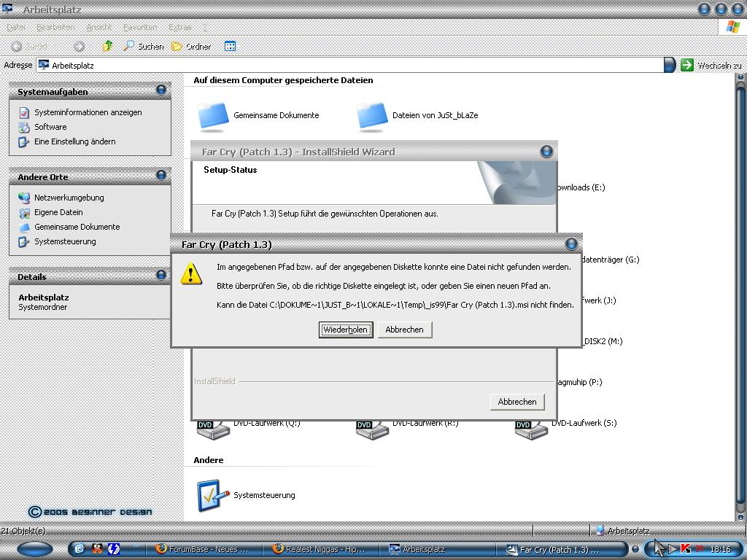Click the blue quick launch icon
The image size is (747, 560).
(x=114, y=549)
